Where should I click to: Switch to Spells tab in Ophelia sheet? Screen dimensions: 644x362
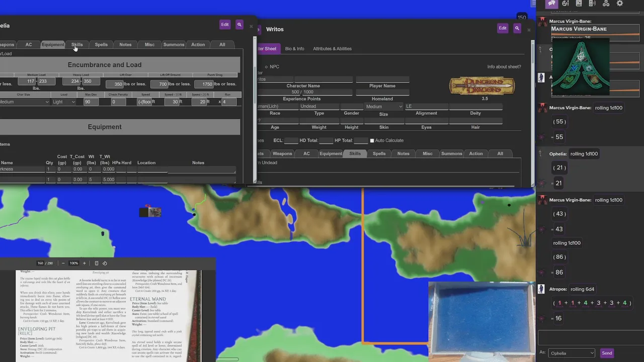click(x=101, y=45)
